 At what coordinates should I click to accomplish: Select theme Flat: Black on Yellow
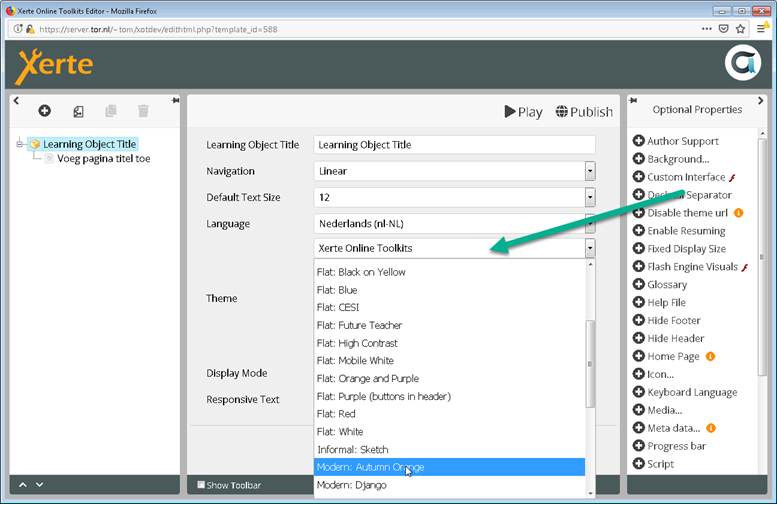pyautogui.click(x=449, y=272)
